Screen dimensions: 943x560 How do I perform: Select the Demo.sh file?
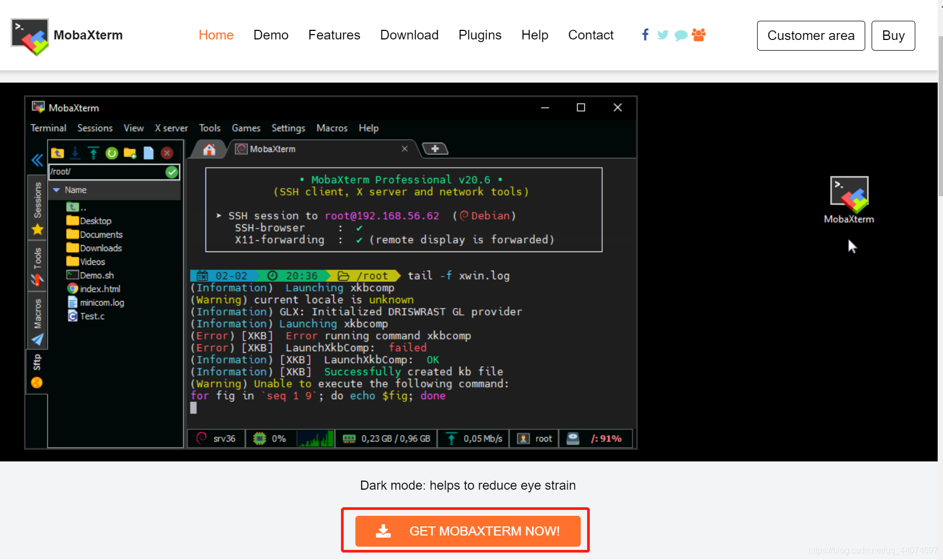(x=90, y=275)
